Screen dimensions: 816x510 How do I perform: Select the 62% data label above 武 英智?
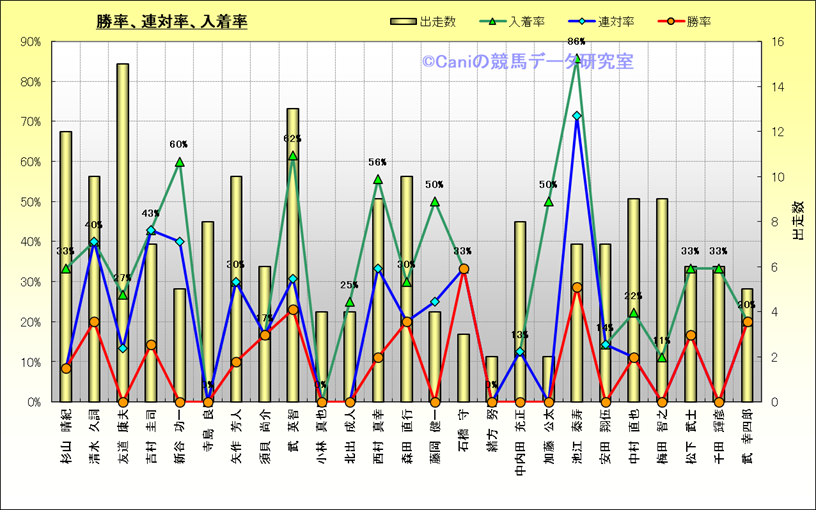click(292, 139)
